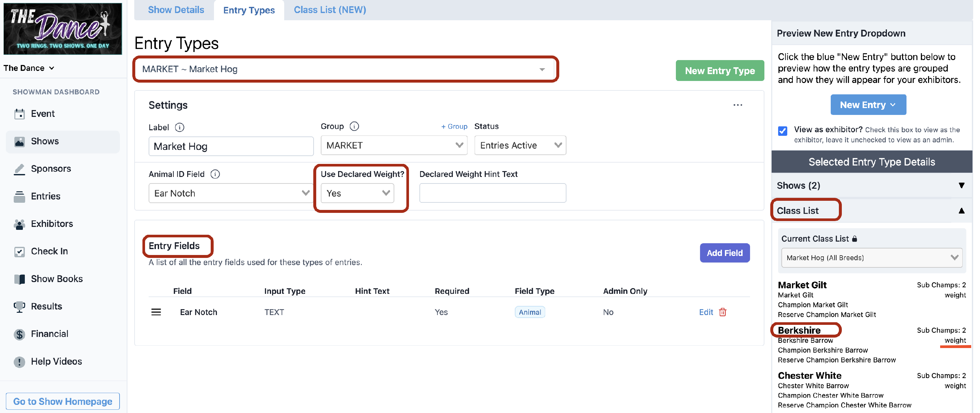Click the Financial dollar icon
980x413 pixels.
point(19,334)
